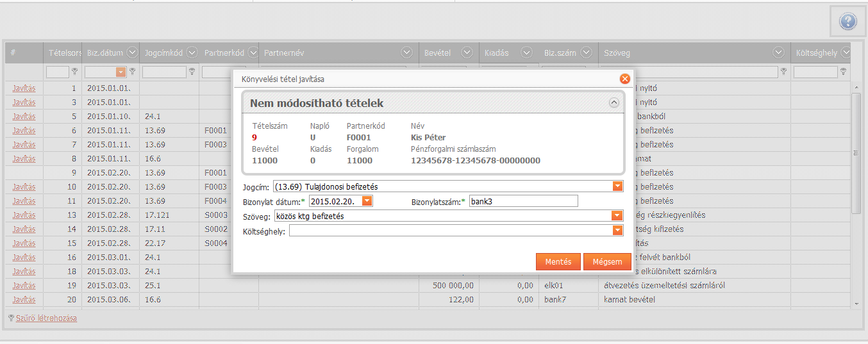Open the help question mark icon
This screenshot has width=868, height=344.
pyautogui.click(x=847, y=22)
